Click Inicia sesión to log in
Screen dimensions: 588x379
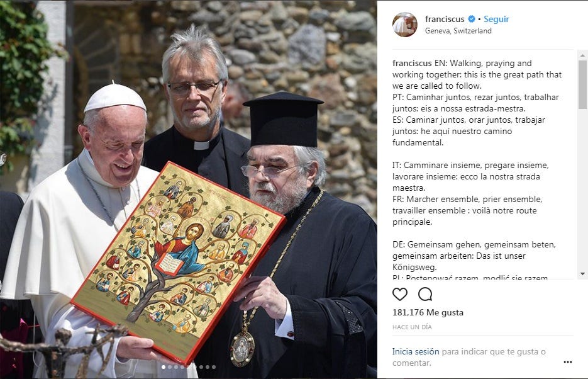(x=416, y=351)
